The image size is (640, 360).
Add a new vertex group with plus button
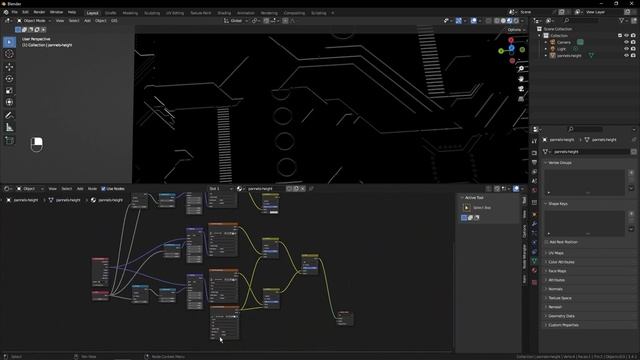pos(631,173)
